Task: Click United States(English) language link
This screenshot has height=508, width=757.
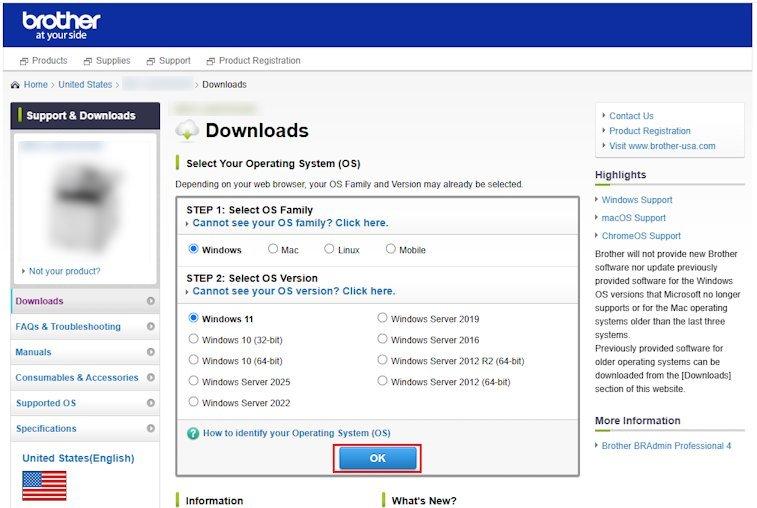Action: pyautogui.click(x=78, y=458)
